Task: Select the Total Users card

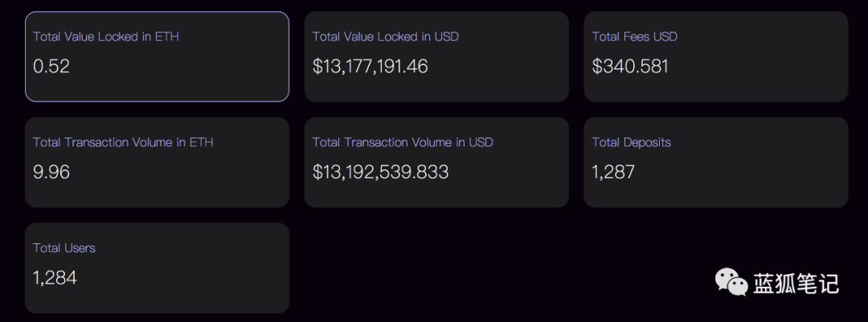Action: point(158,267)
